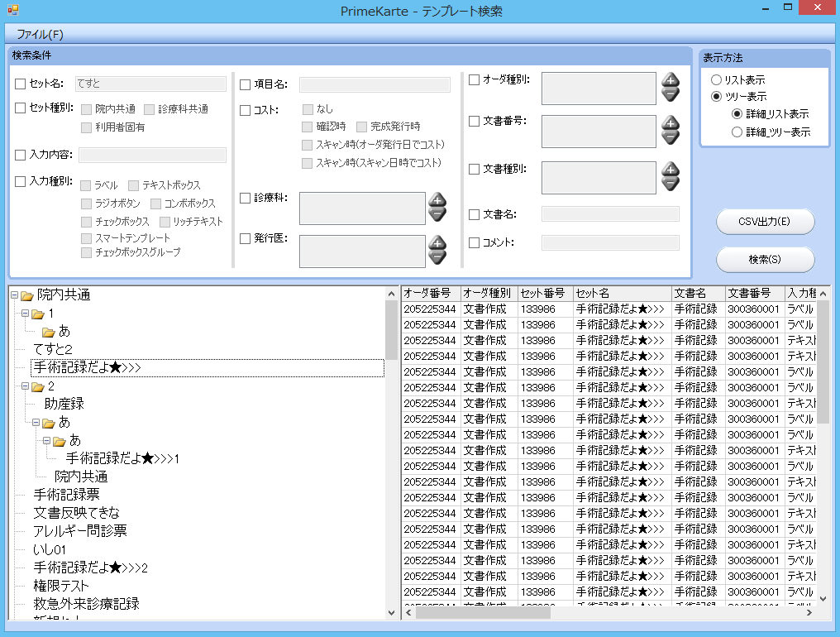Click the セット番号 column header
The height and width of the screenshot is (637, 840).
click(x=546, y=294)
